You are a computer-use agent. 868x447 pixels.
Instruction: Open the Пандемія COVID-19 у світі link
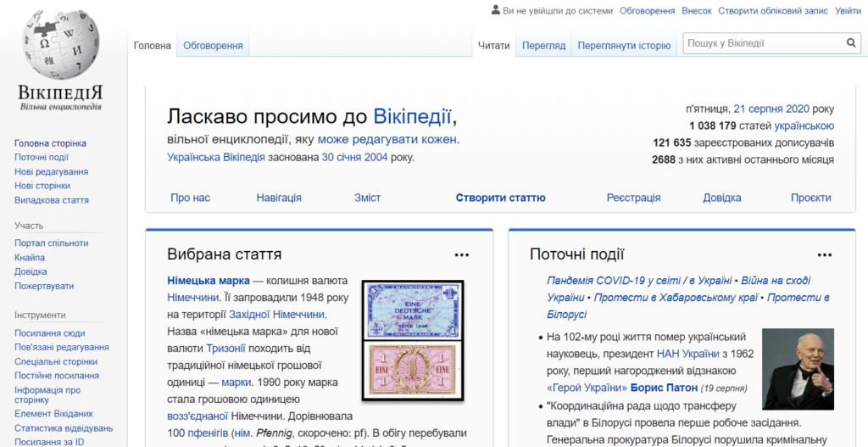605,281
